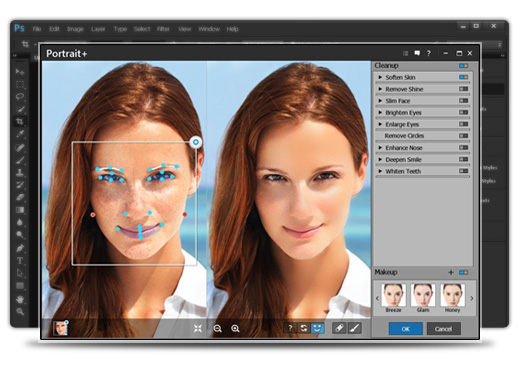Click the speech bubble feedback icon
Viewport: 520px width, 370px height.
tap(417, 53)
